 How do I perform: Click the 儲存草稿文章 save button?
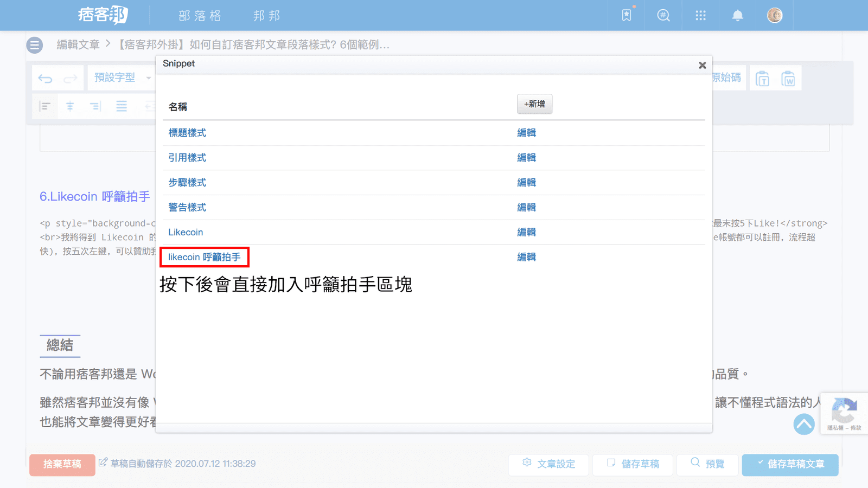[x=790, y=465]
